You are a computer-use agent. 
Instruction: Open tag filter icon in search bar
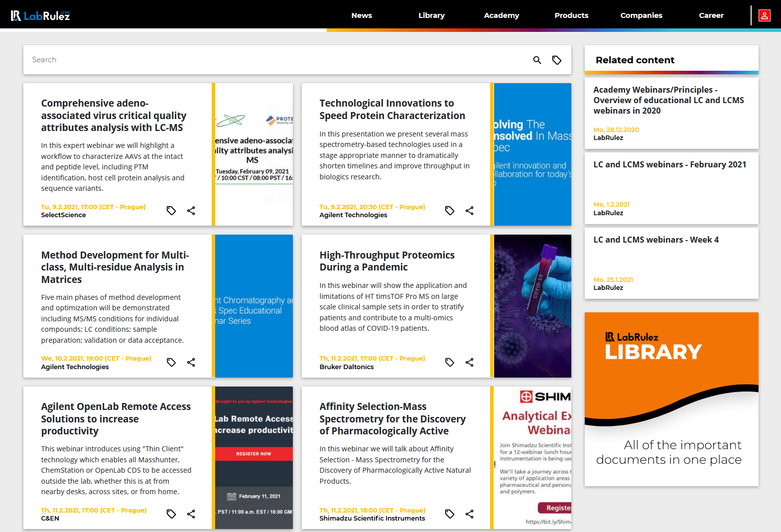click(x=557, y=60)
